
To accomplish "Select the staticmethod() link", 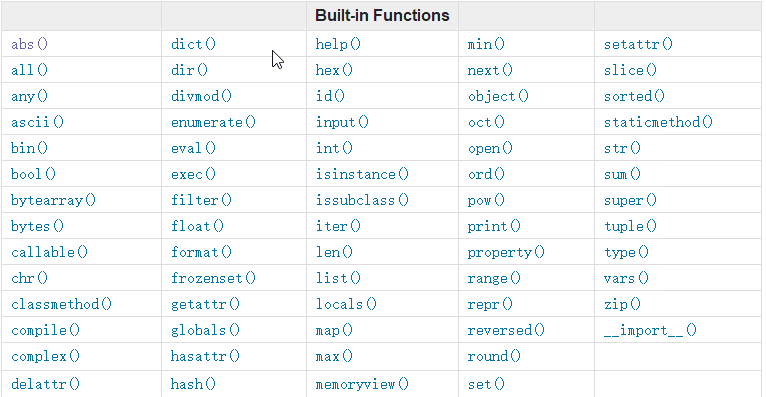I will tap(658, 122).
